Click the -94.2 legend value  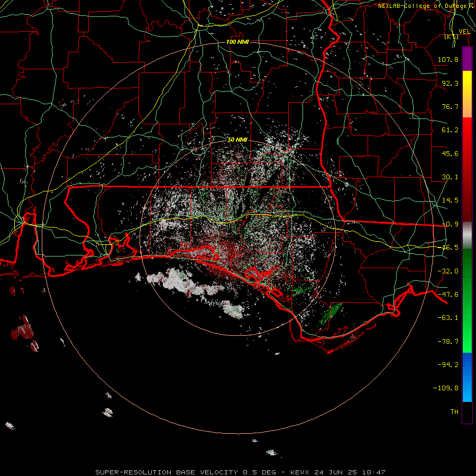click(x=448, y=364)
